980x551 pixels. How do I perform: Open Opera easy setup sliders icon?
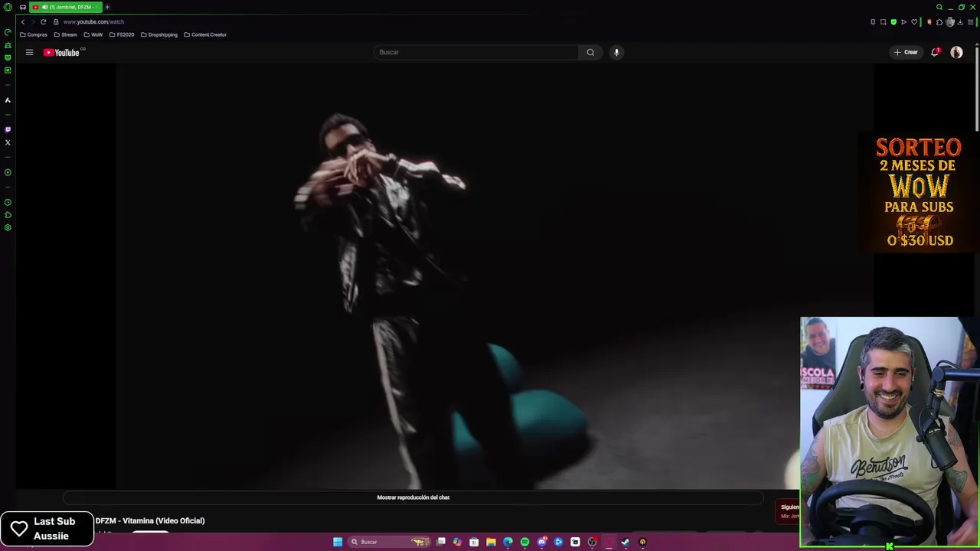970,21
